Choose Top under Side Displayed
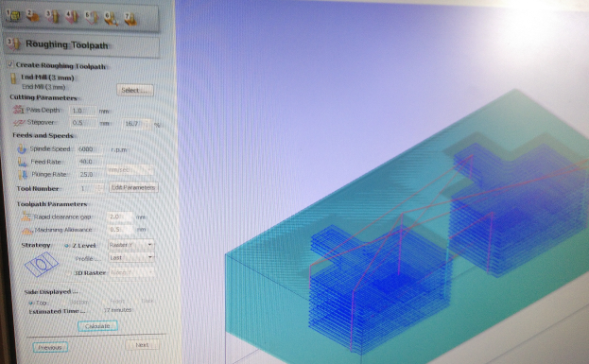 pyautogui.click(x=31, y=303)
